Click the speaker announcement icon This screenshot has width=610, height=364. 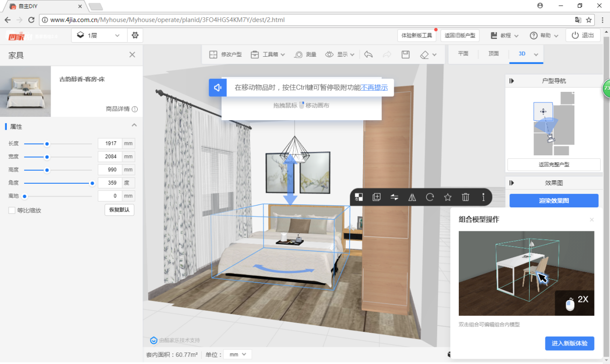(218, 88)
